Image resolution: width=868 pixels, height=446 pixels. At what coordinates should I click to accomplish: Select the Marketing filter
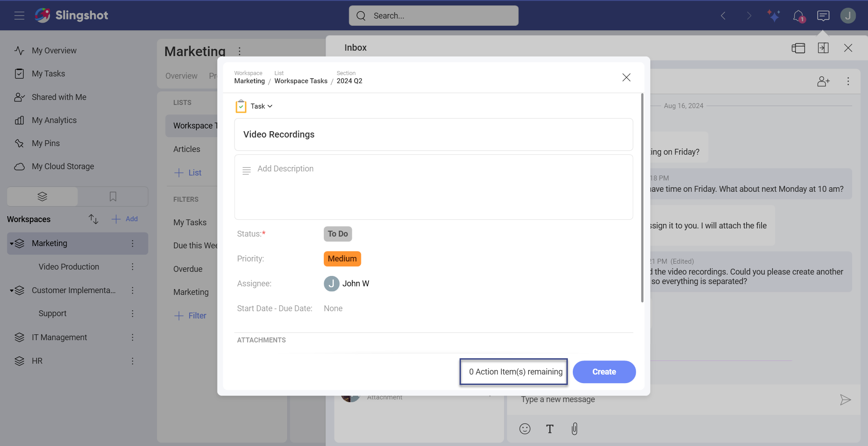(191, 292)
